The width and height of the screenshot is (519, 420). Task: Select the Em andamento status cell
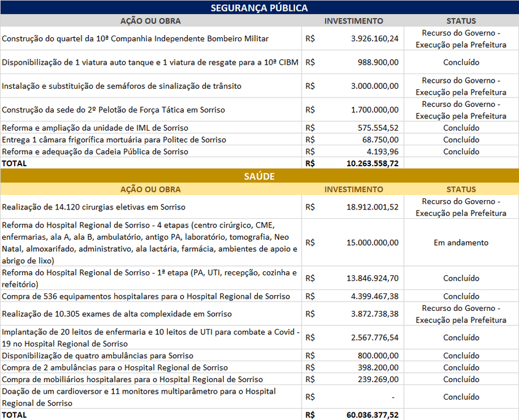(x=461, y=242)
